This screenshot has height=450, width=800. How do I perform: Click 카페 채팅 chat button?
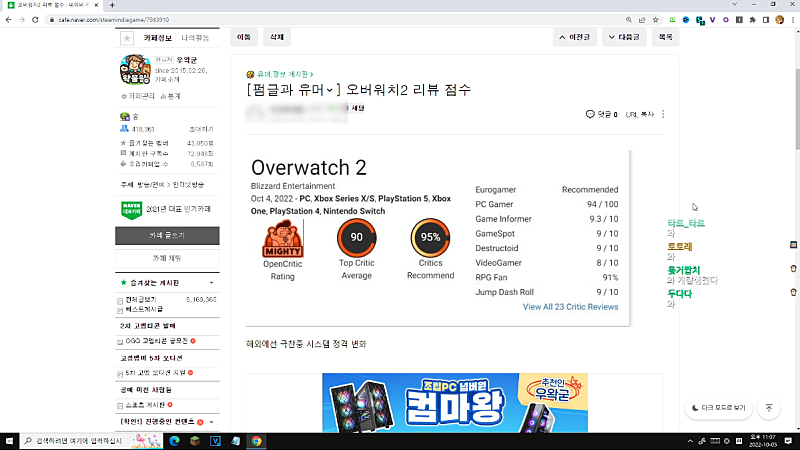(167, 259)
